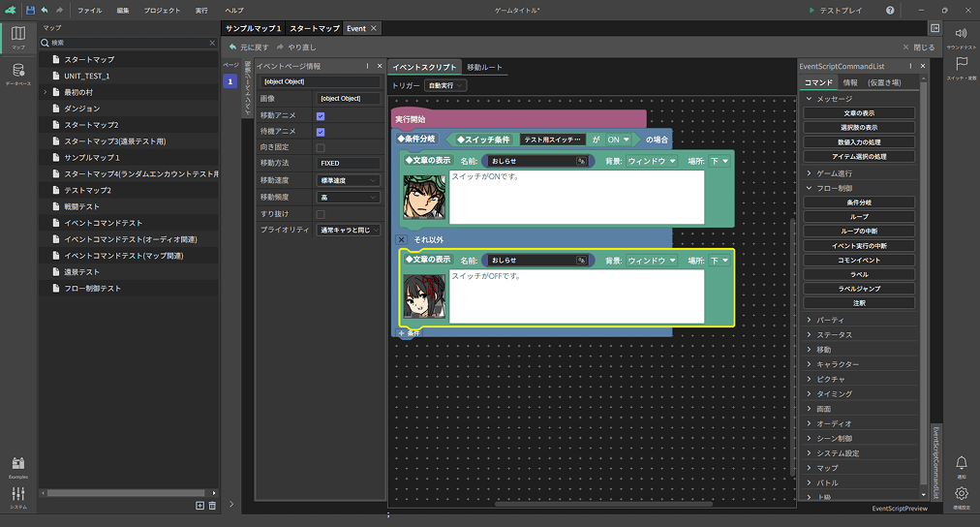The width and height of the screenshot is (980, 527).
Task: Click the map search input field
Action: click(x=126, y=44)
